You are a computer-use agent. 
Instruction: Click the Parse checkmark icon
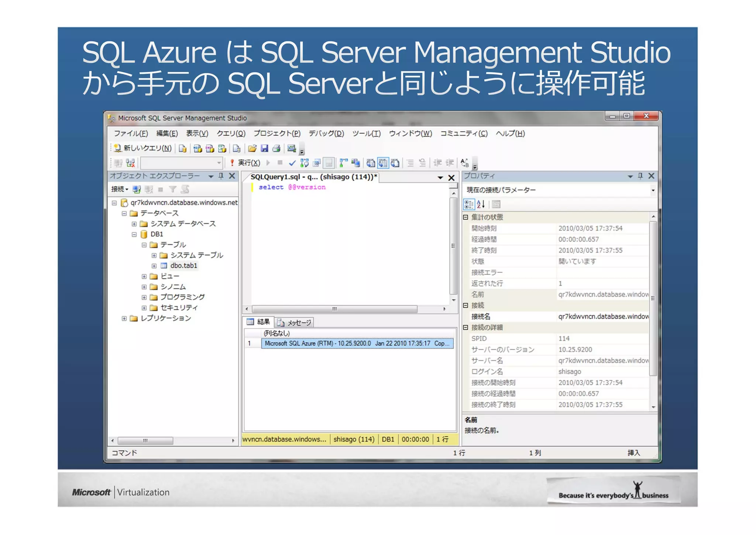click(292, 163)
